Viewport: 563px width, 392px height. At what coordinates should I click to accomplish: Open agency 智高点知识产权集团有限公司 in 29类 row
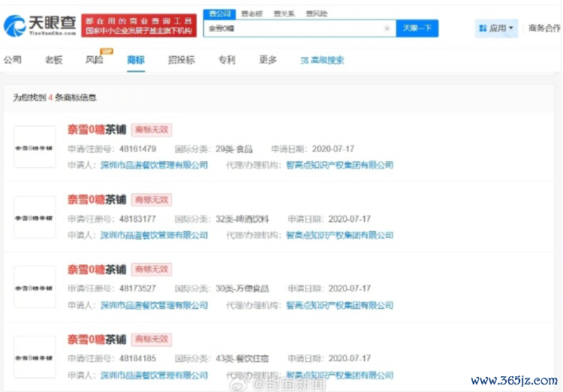click(x=339, y=165)
